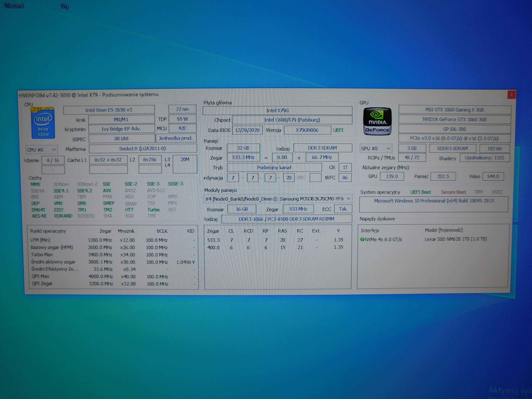
Task: Click the memory size 32 GB value
Action: click(243, 148)
